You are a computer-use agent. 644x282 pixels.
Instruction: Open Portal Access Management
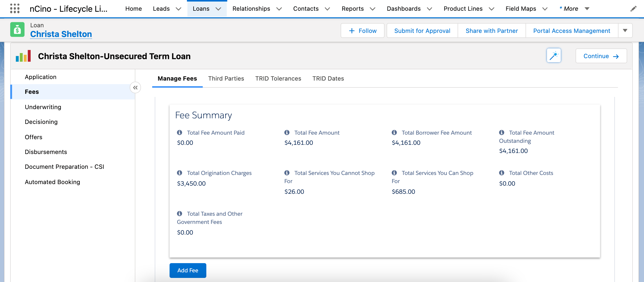[572, 31]
